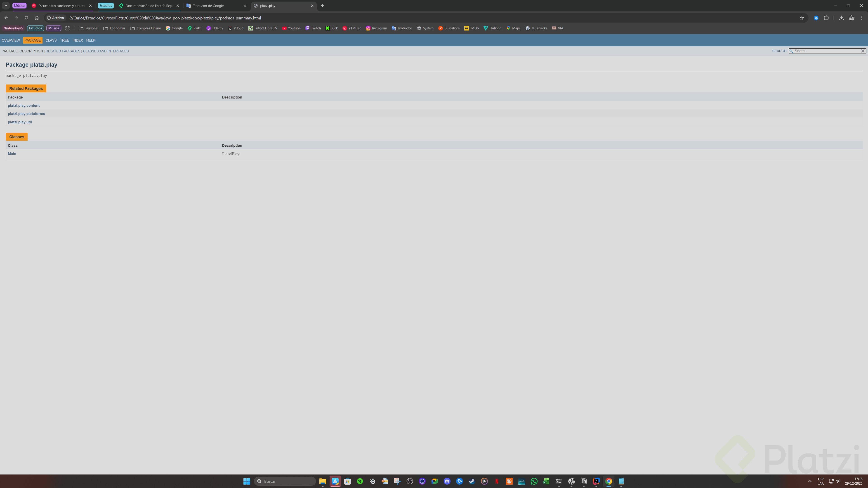Reload the current page

pyautogui.click(x=26, y=18)
